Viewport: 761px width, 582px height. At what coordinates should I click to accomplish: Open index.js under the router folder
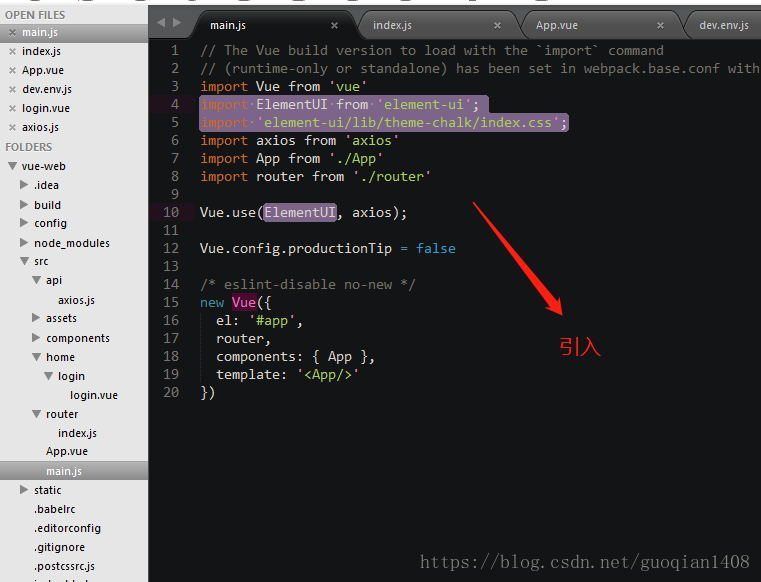[77, 433]
